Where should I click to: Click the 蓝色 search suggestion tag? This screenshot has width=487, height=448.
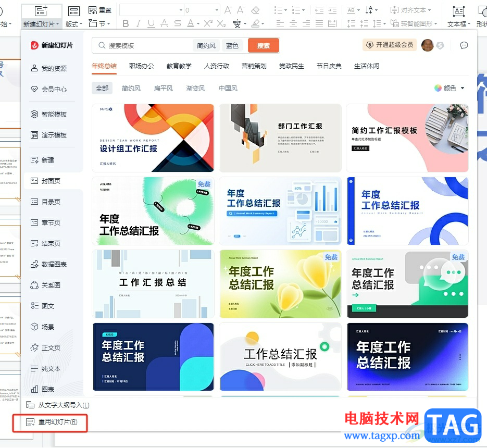coord(232,45)
